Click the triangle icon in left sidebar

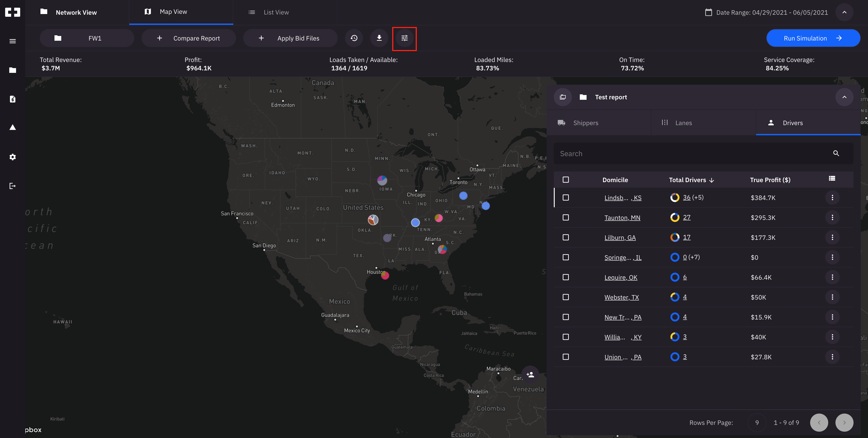coord(12,127)
